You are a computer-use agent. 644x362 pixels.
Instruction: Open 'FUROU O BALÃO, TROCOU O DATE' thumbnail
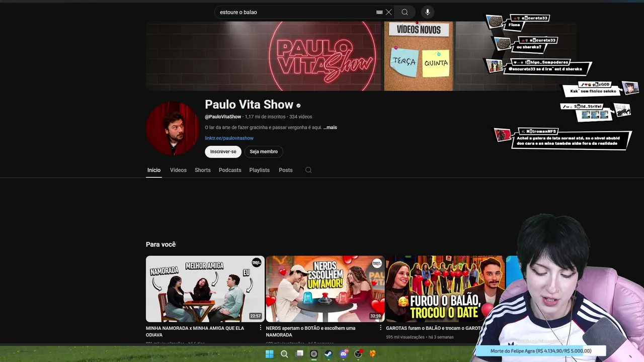(x=445, y=289)
